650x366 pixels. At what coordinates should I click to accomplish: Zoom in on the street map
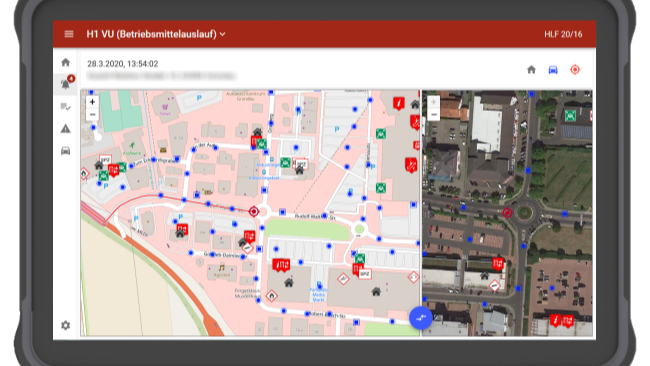[92, 102]
